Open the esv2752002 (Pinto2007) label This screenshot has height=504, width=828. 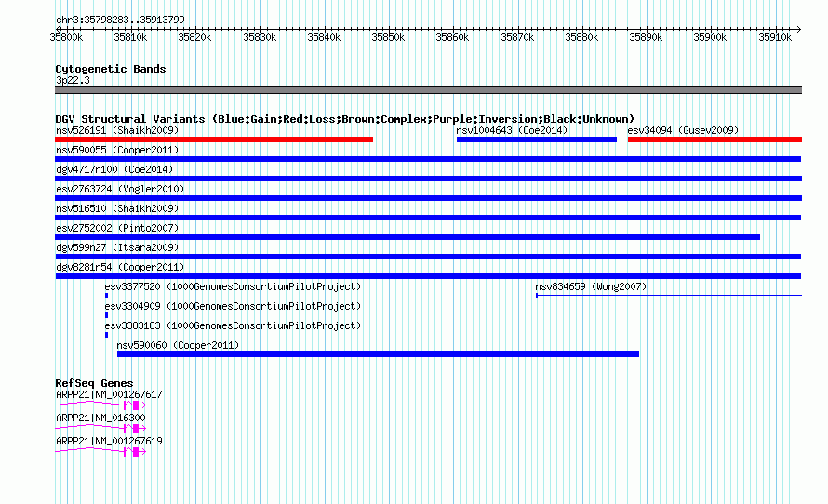click(x=117, y=228)
